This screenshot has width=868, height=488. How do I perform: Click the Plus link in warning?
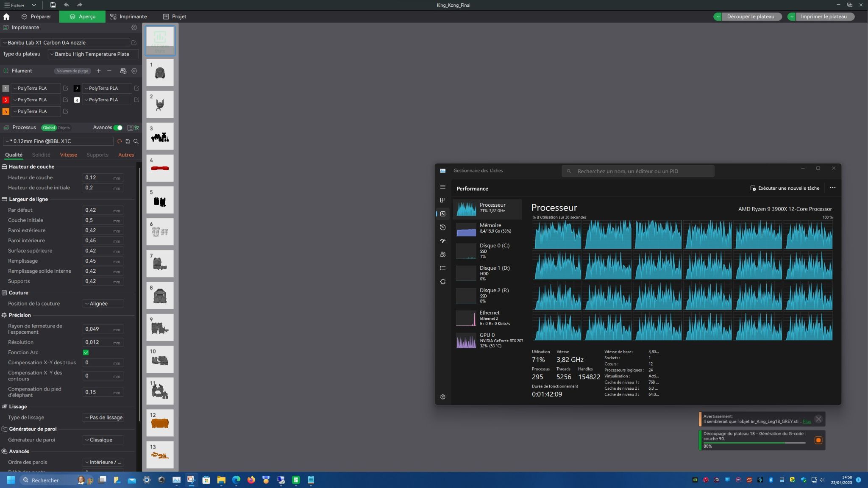click(807, 421)
